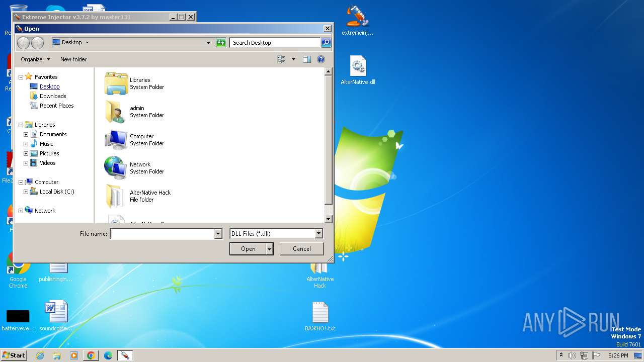This screenshot has width=644, height=362.
Task: Expand the Music library node
Action: (26, 144)
